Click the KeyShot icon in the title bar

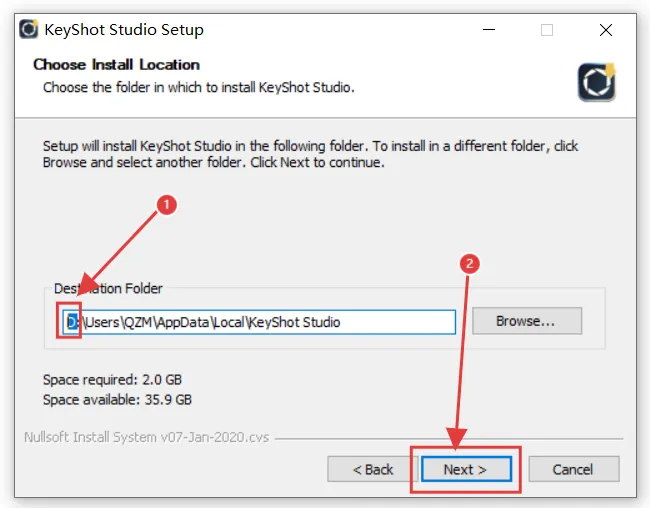pyautogui.click(x=29, y=29)
